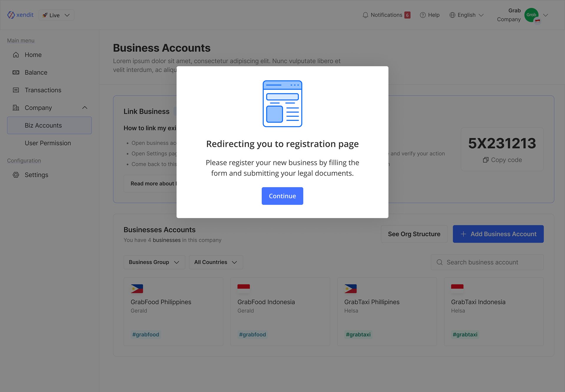
Task: Click the Settings gear icon in sidebar
Action: (16, 175)
